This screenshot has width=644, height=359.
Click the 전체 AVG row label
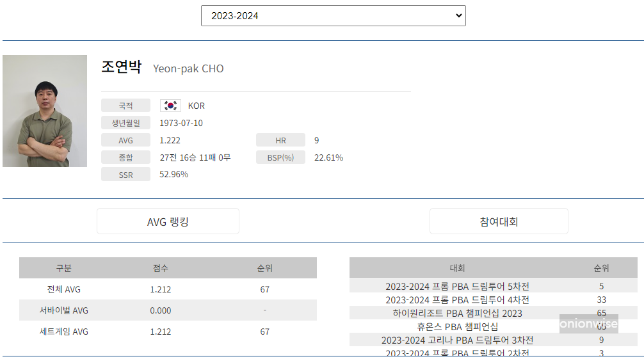coord(63,289)
